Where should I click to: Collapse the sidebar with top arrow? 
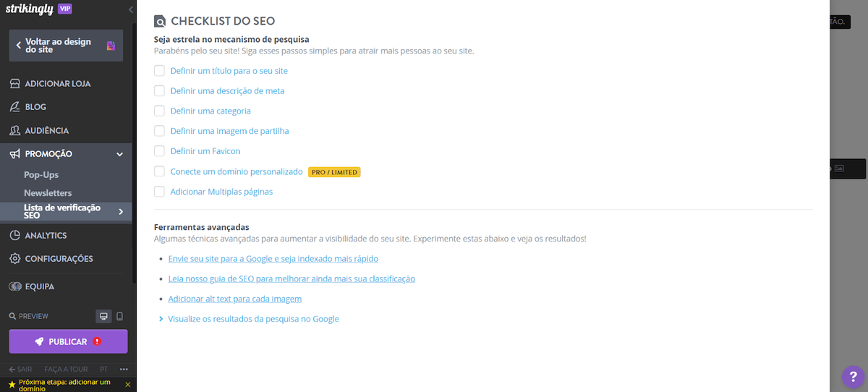click(130, 9)
